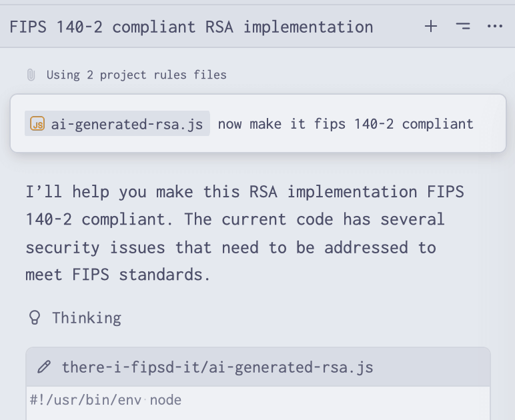Select the FIPS 140-2 compliant RSA implementation tab

(x=191, y=27)
